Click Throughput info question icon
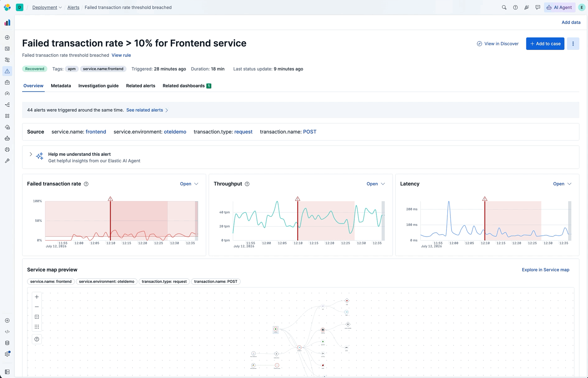Viewport: 588px width, 378px height. pos(247,184)
